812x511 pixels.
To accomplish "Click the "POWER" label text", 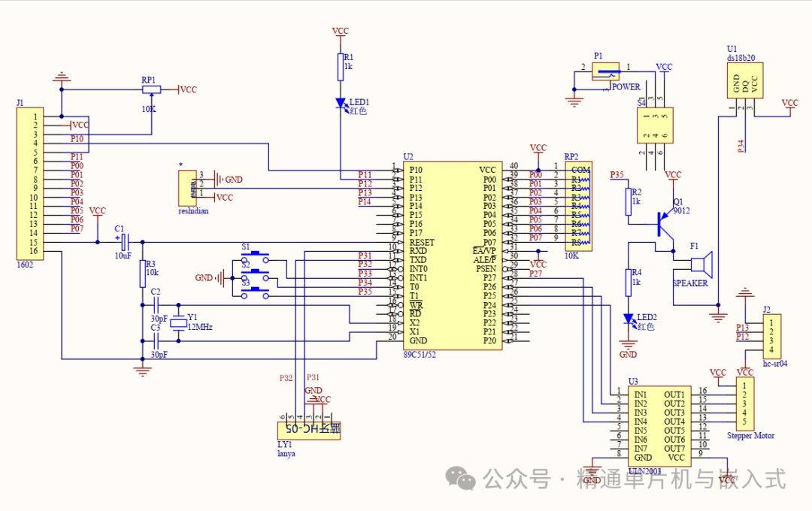I will point(626,87).
